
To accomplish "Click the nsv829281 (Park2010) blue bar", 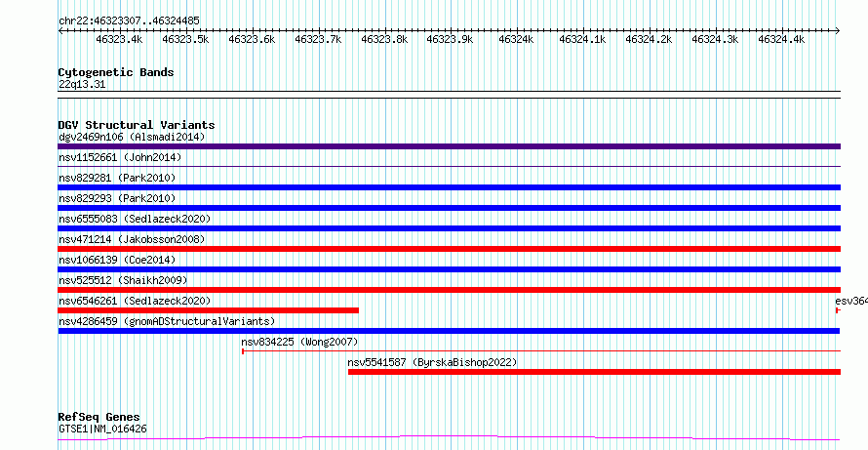I will [x=449, y=187].
